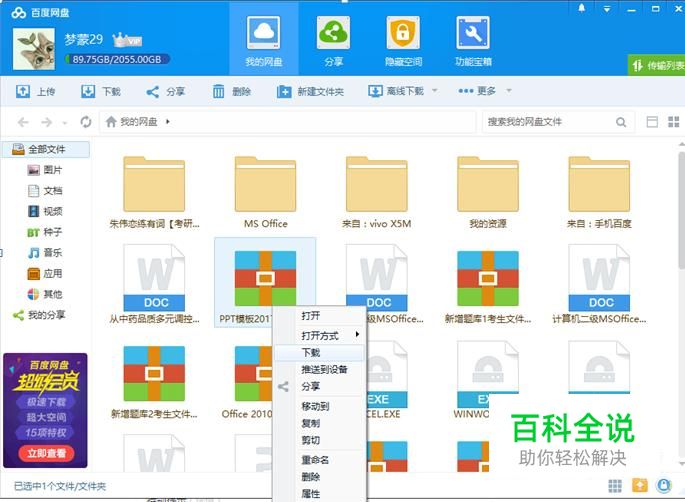Screen dimensions: 685x502
Task: Open the 分享 share tab icon
Action: 333,33
